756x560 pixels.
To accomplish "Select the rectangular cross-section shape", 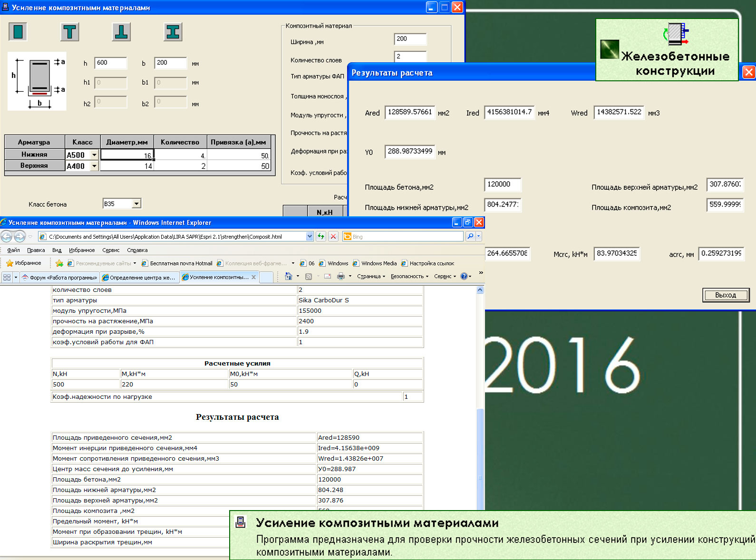I will click(18, 32).
